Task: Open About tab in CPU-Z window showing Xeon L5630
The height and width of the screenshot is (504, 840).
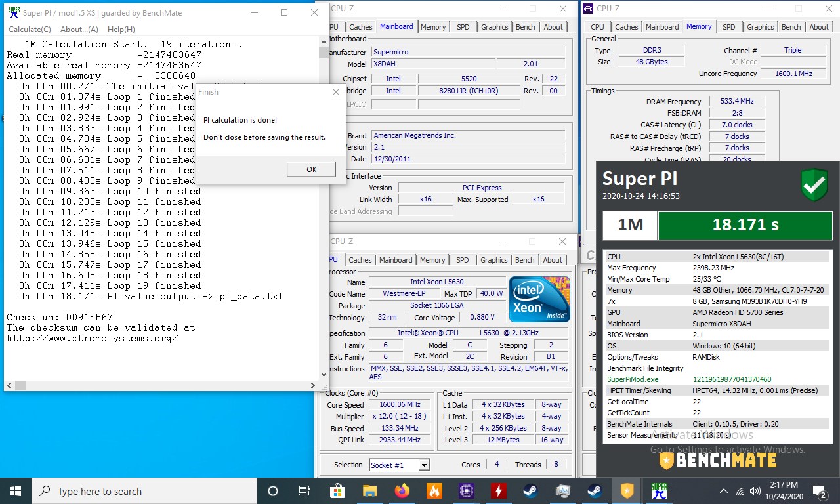Action: pyautogui.click(x=553, y=260)
